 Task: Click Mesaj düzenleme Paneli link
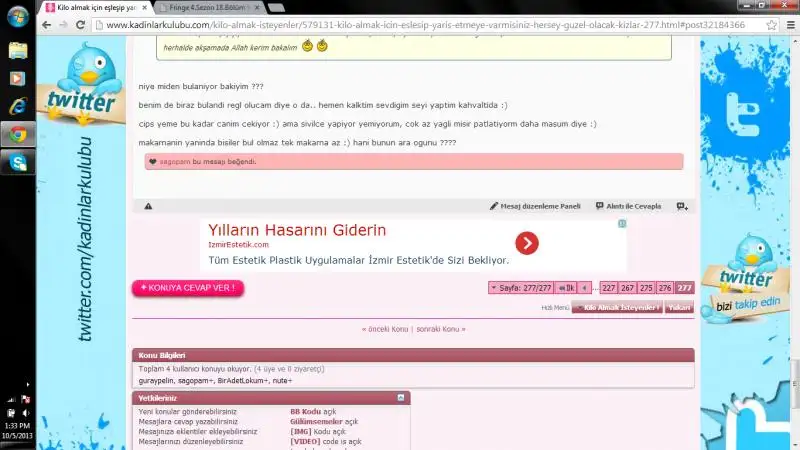point(535,206)
